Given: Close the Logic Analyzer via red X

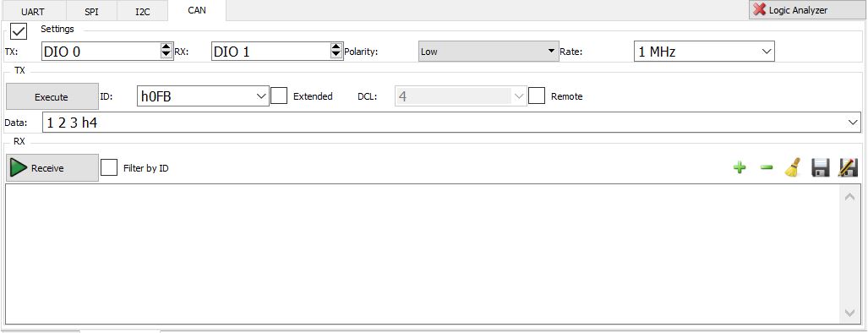Looking at the screenshot, I should [760, 10].
